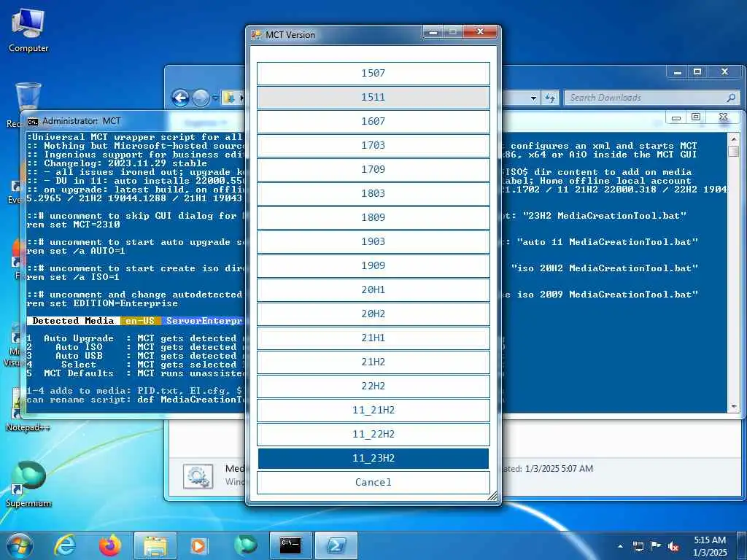Click the ServerEnterprise edition label
This screenshot has height=560, width=747.
tap(204, 321)
